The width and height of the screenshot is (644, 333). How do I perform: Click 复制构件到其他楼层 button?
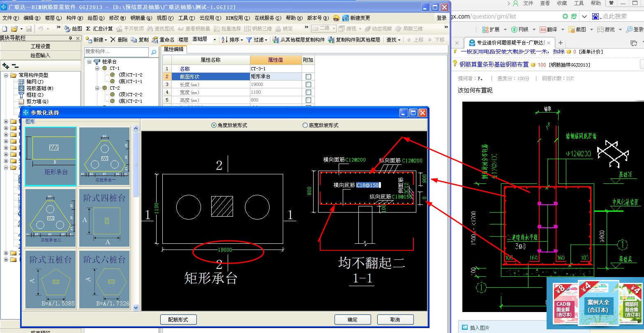354,40
